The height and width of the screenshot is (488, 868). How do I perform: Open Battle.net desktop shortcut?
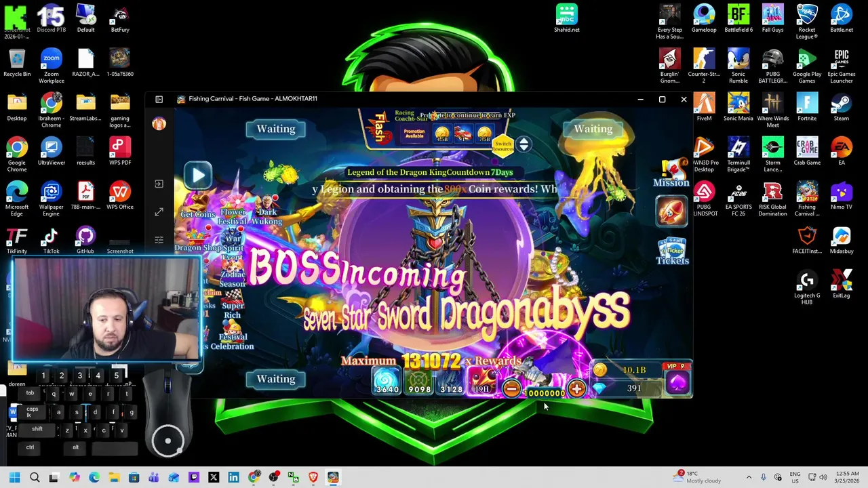[x=841, y=18]
